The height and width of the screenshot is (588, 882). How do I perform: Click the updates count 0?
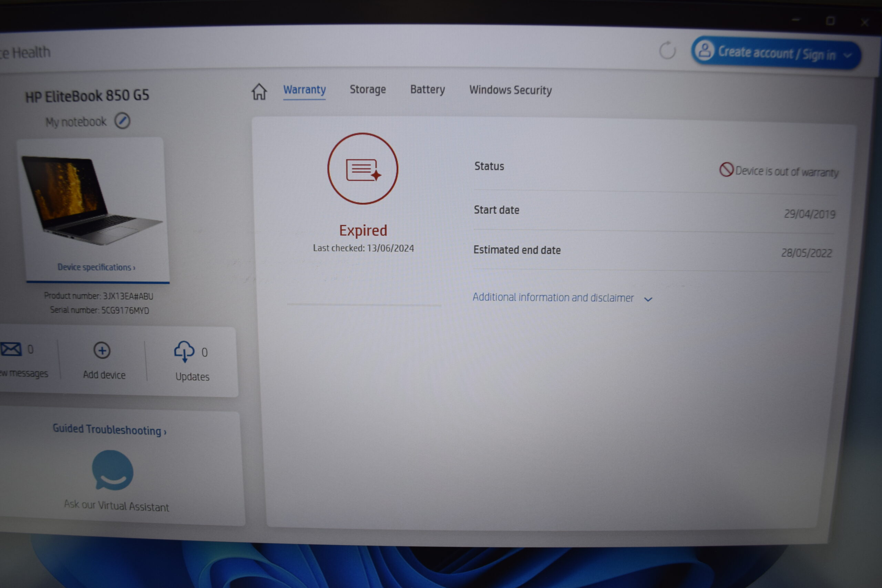pyautogui.click(x=204, y=352)
